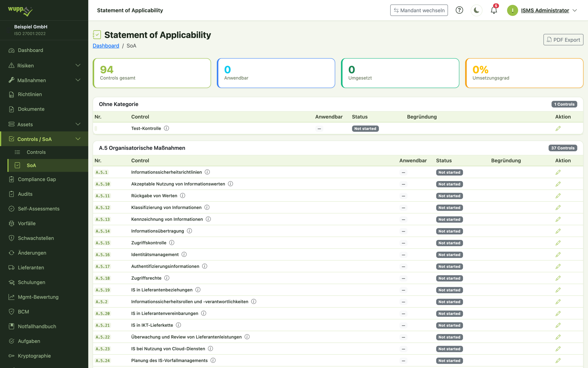Click the wupp logo
The image size is (588, 368).
[21, 11]
